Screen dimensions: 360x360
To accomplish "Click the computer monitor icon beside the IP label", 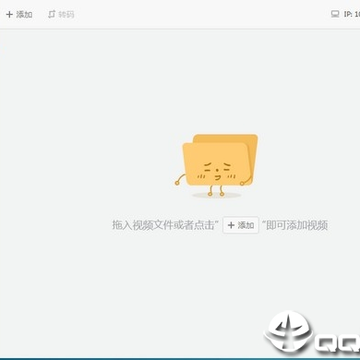I will click(x=335, y=14).
